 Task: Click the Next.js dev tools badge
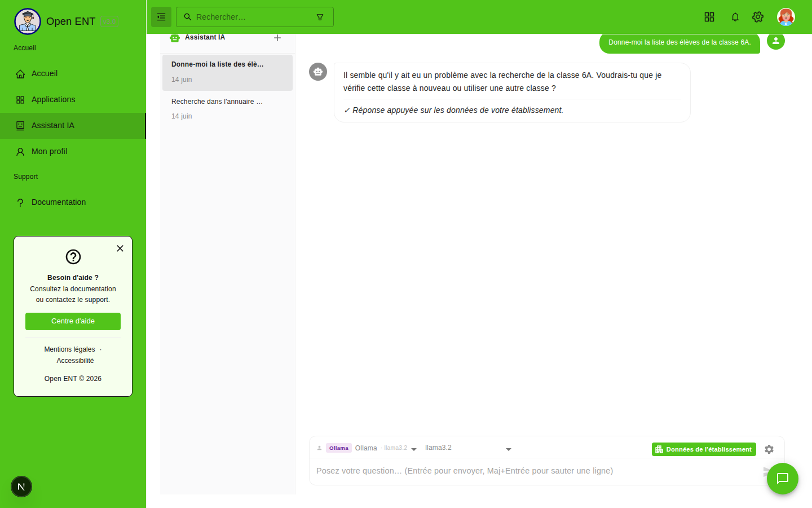point(21,487)
